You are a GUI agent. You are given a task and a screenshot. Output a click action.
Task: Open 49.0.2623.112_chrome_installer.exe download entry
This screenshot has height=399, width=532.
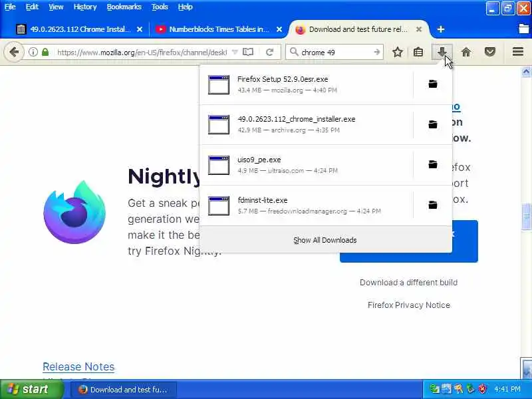point(307,124)
